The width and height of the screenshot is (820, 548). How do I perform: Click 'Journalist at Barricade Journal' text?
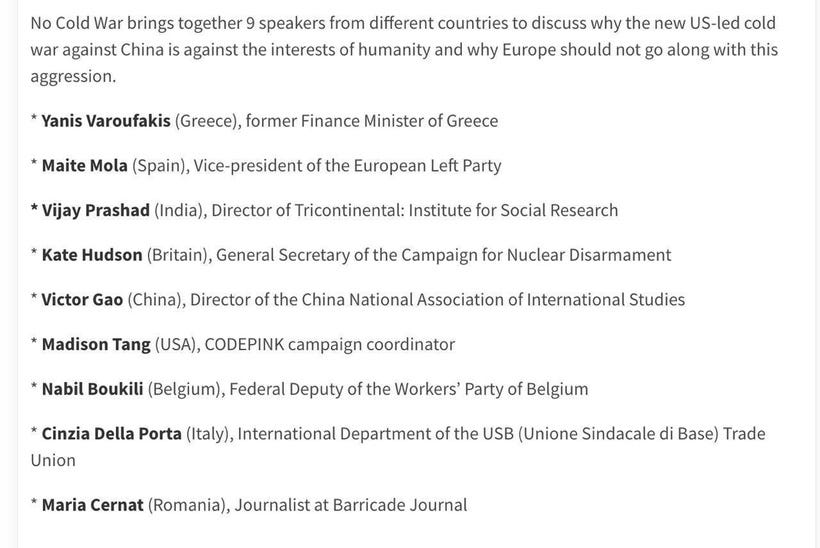[x=350, y=505]
